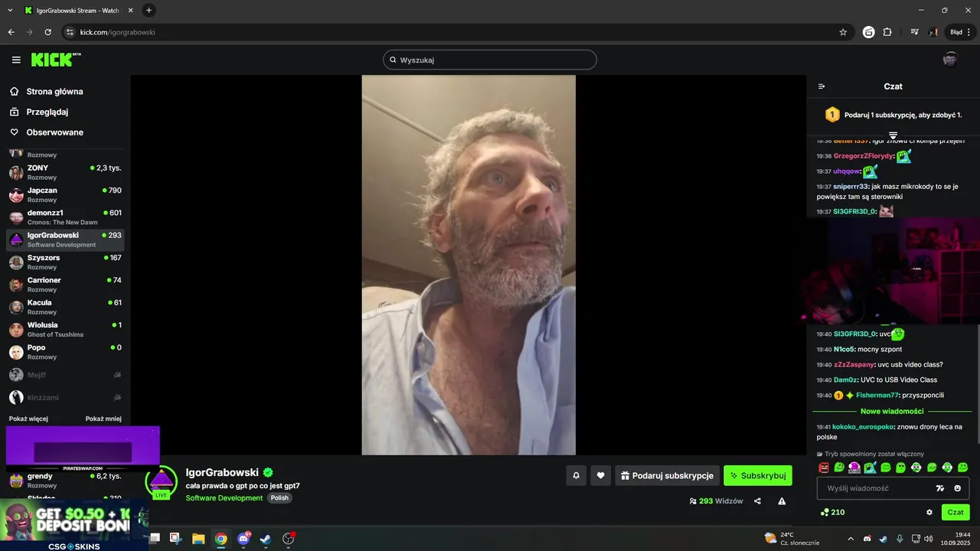Open Software Development category link
Image resolution: width=980 pixels, height=551 pixels.
[x=224, y=498]
